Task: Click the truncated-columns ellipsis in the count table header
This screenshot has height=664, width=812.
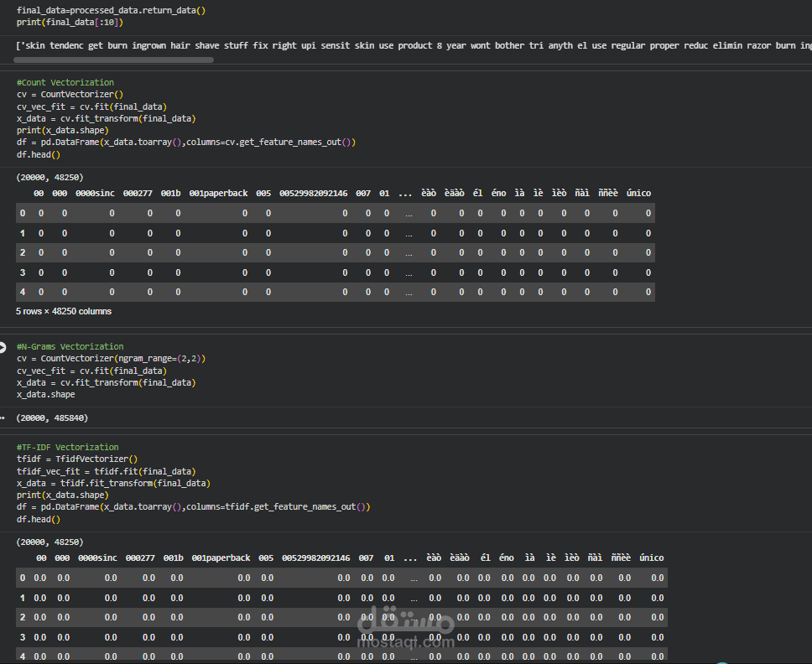Action: [405, 194]
